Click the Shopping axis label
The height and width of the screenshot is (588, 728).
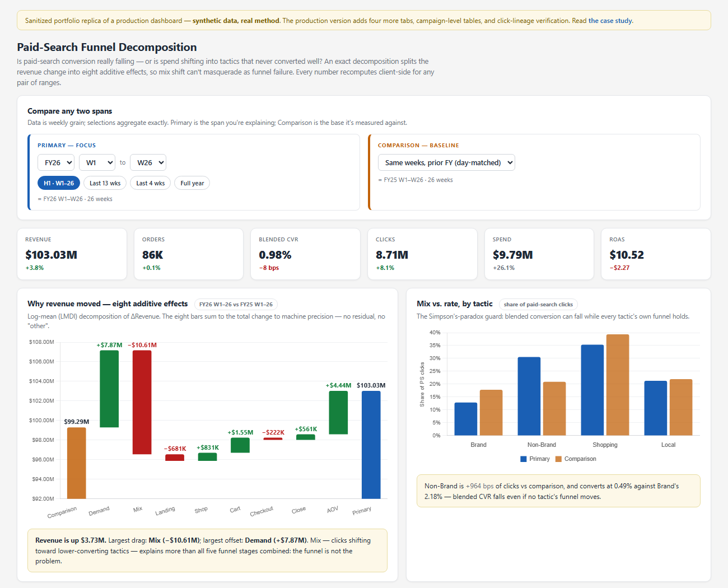(x=605, y=445)
